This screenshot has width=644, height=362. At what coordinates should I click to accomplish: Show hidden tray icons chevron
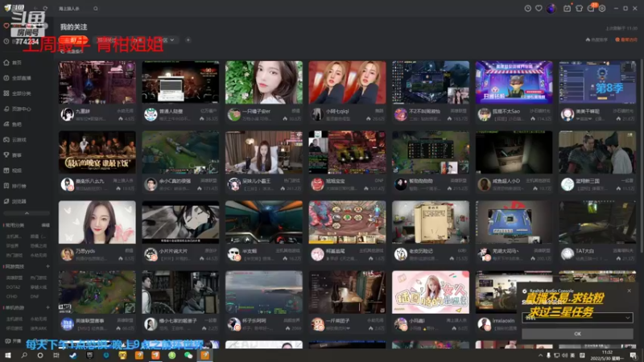pyautogui.click(x=540, y=356)
